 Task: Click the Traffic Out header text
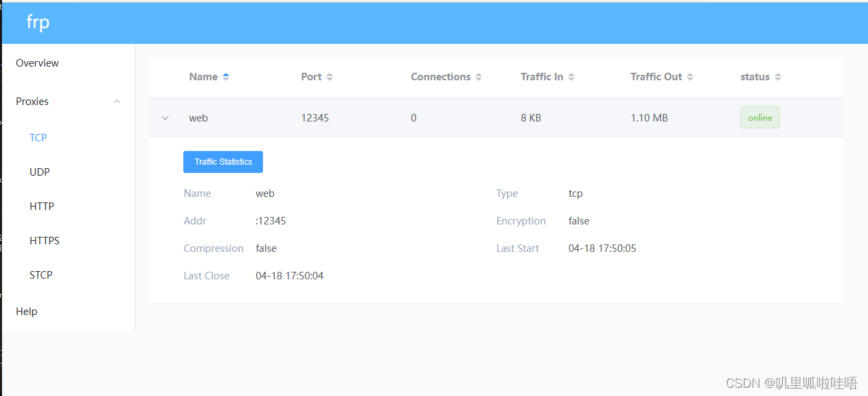point(656,77)
